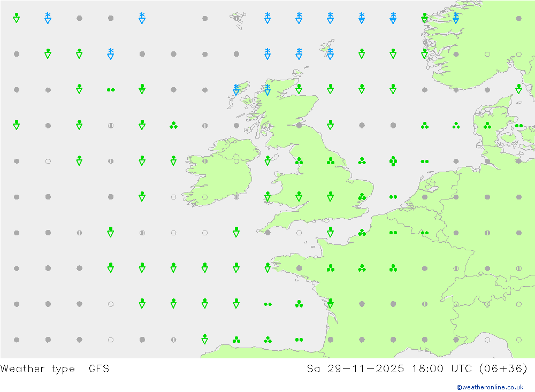Click the green shower symbol at Brittany's western tip
Image resolution: width=535 pixels, height=392 pixels.
click(x=267, y=268)
